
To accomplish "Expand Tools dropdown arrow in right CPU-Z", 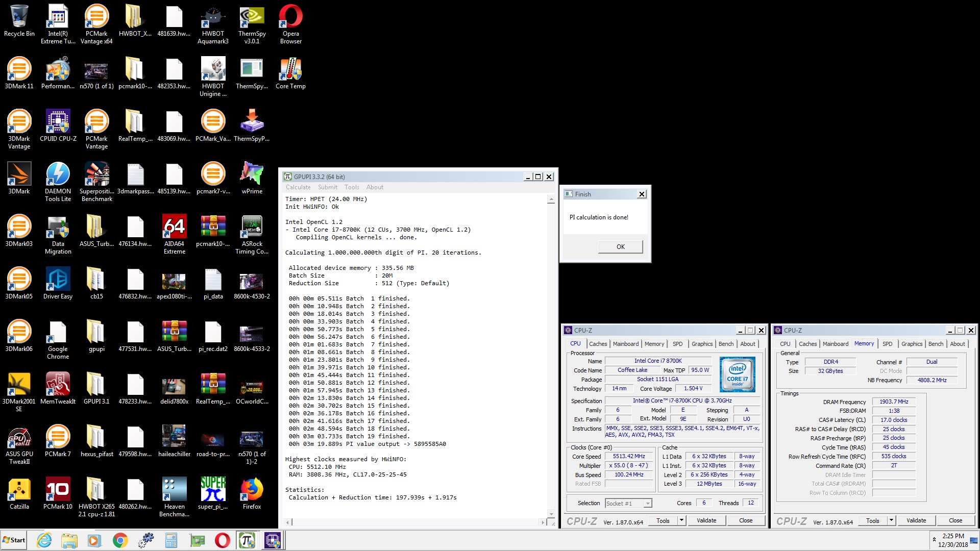I will point(891,520).
